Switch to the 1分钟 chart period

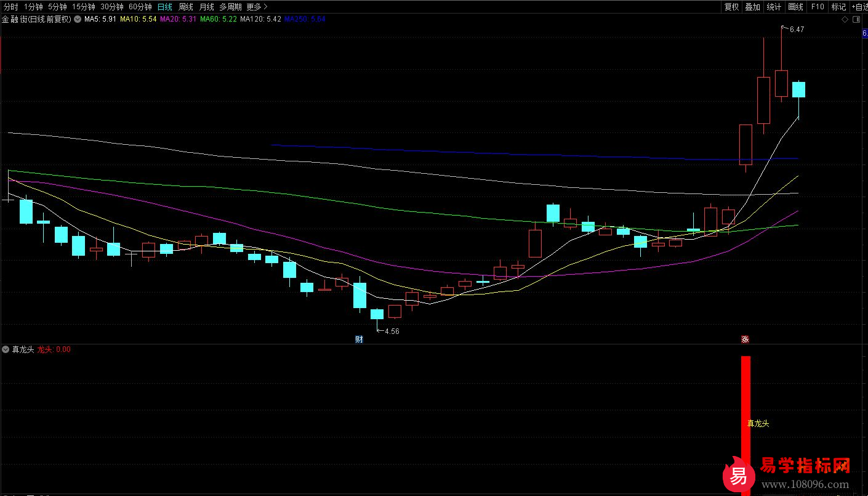pyautogui.click(x=33, y=7)
